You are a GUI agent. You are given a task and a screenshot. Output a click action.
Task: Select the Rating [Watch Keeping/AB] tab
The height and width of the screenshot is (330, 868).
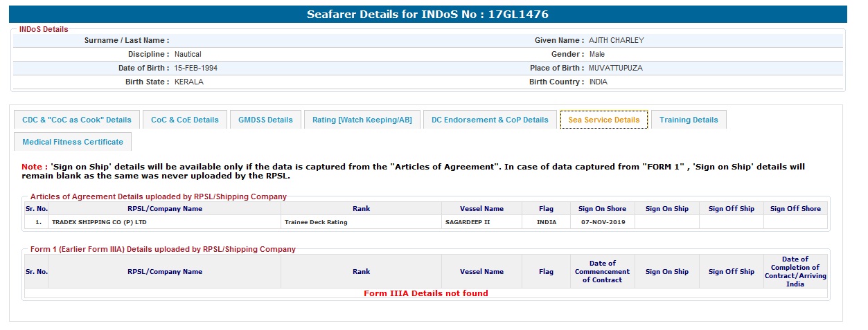[362, 120]
